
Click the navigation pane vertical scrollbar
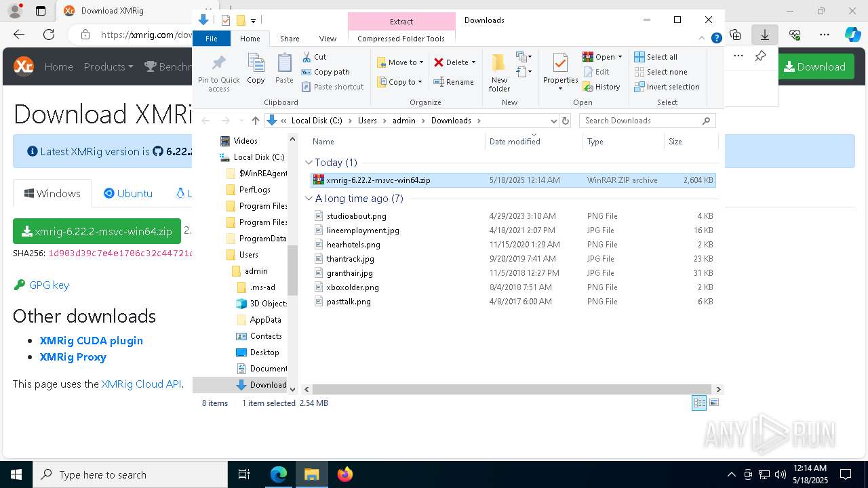(292, 270)
